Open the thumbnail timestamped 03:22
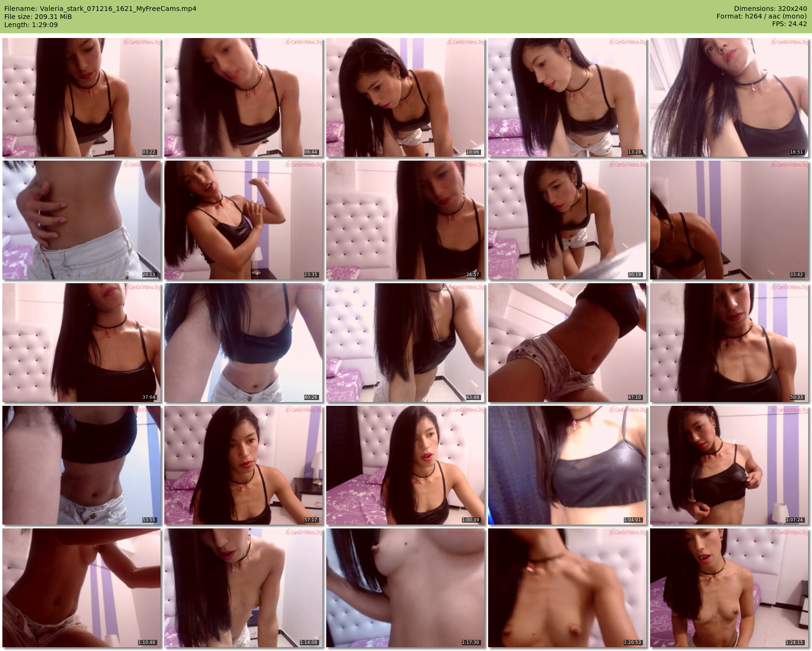This screenshot has height=651, width=812. point(82,97)
